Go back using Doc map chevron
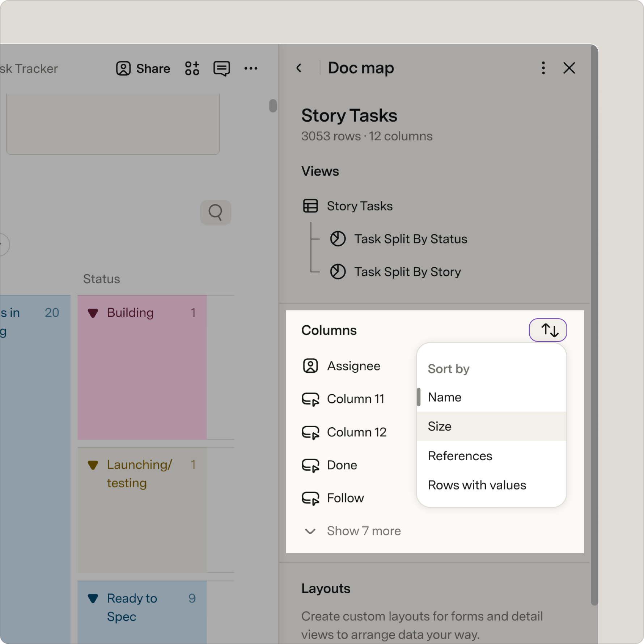644x644 pixels. [299, 68]
